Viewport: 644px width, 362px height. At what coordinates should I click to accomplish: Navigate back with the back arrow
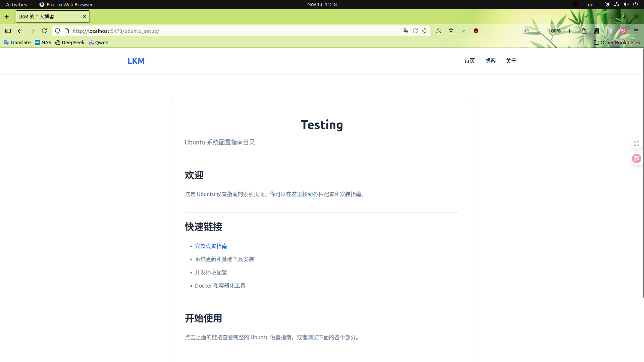(20, 31)
